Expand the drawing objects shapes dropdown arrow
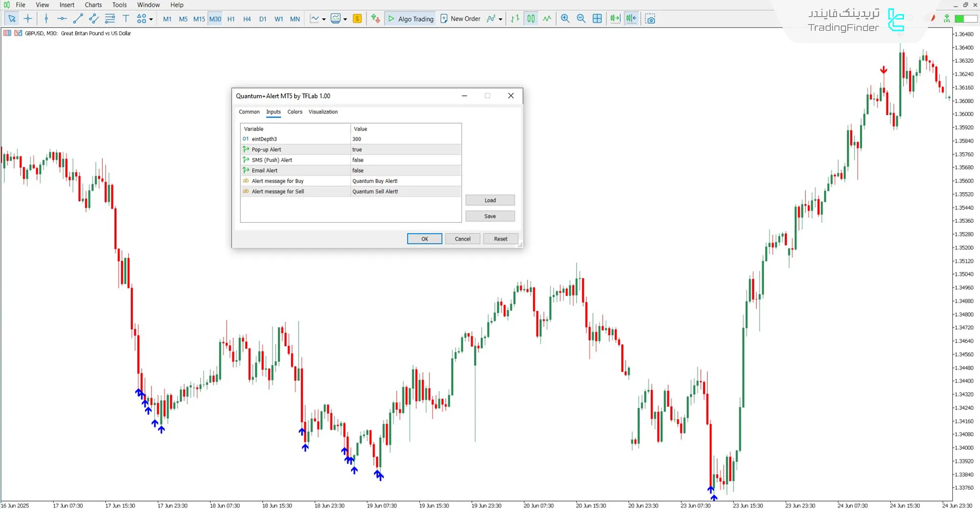Viewport: 980px width, 509px height. [151, 19]
